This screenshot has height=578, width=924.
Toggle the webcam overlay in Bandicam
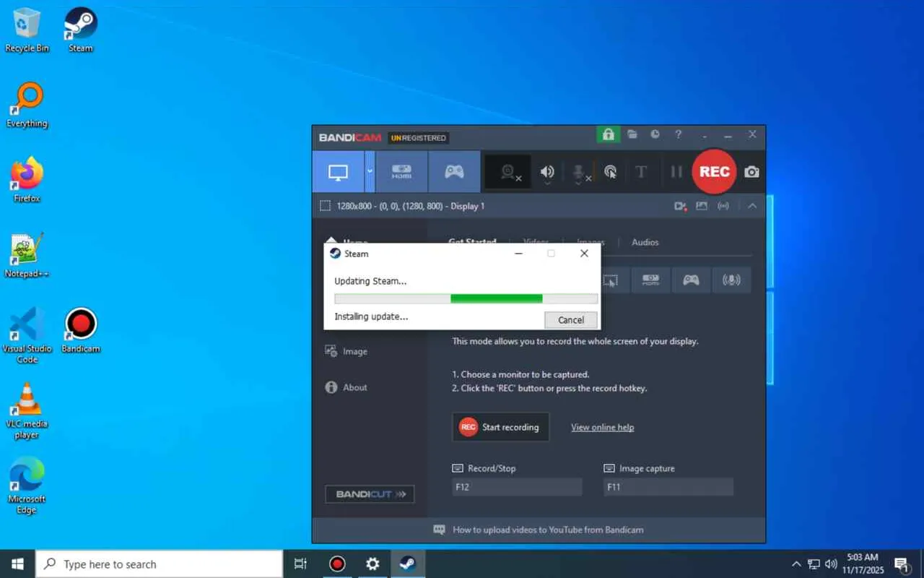(x=509, y=172)
